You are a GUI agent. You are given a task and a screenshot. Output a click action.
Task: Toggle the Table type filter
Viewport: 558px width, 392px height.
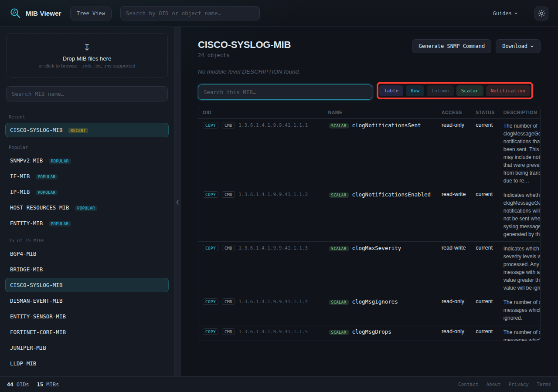click(x=391, y=91)
